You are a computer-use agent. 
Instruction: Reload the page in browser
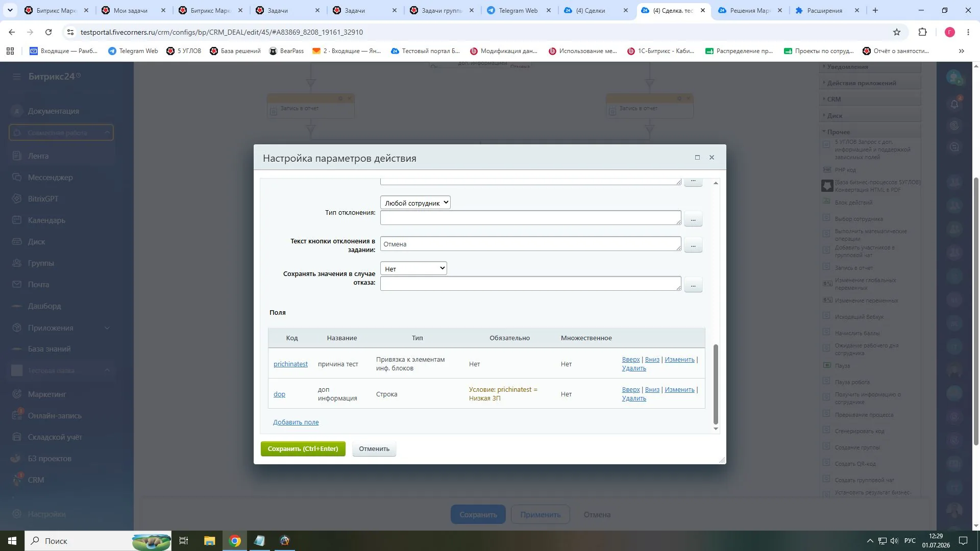pos(48,32)
